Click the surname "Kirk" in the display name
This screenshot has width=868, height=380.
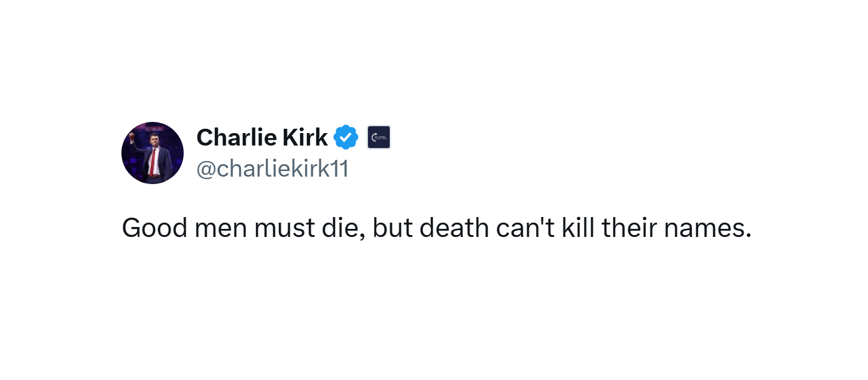click(307, 137)
